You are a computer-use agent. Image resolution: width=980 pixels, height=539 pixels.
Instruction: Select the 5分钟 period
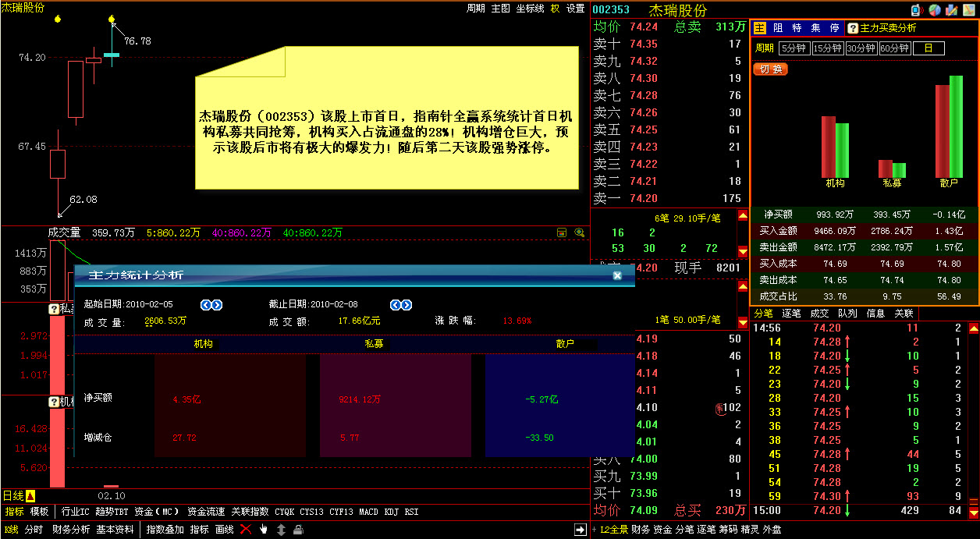click(x=794, y=48)
